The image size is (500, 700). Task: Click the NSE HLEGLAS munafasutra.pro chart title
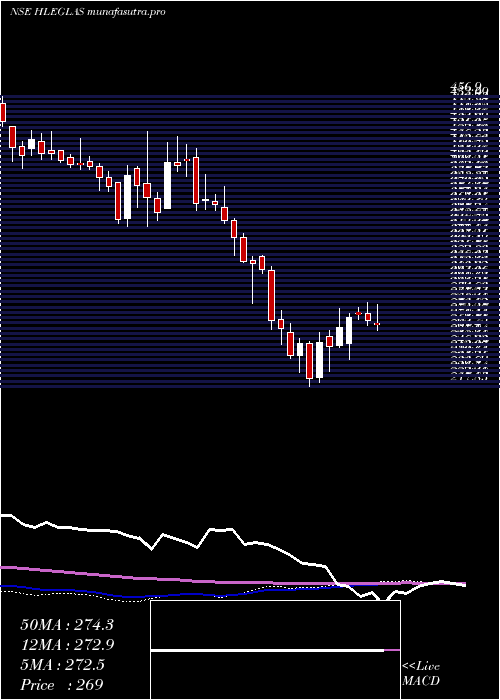88,12
